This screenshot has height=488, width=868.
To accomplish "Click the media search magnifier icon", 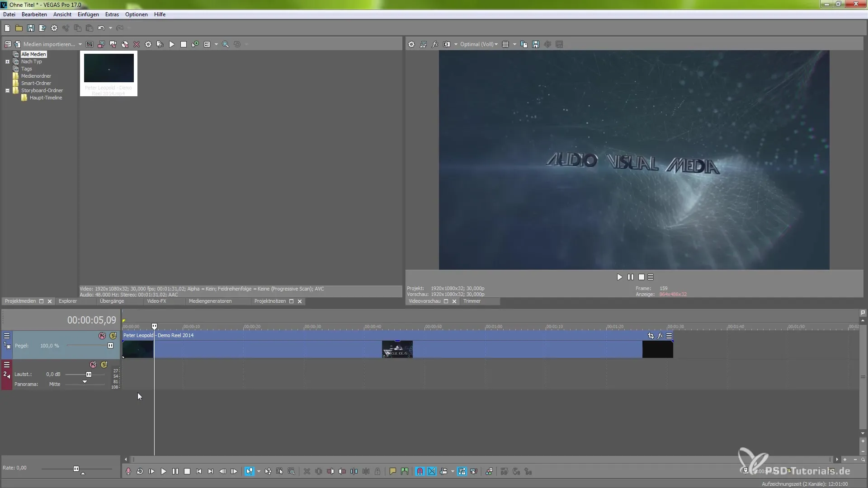I will tap(226, 44).
